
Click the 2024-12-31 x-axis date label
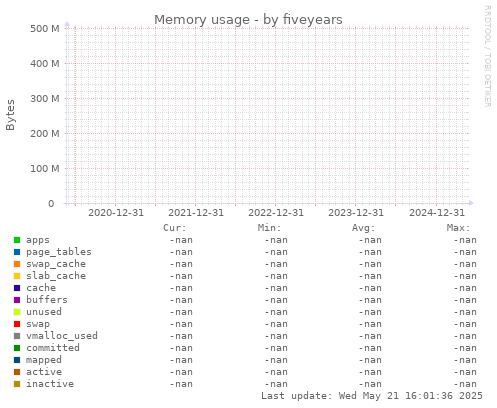tap(437, 213)
